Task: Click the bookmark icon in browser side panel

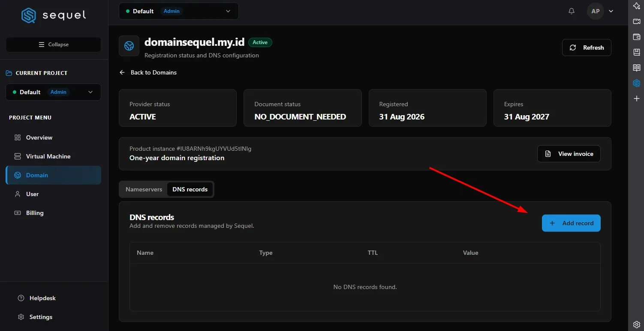Action: click(x=636, y=52)
